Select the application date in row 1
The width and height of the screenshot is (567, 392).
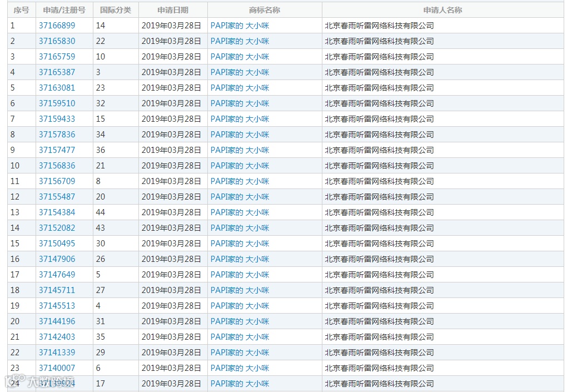(171, 26)
